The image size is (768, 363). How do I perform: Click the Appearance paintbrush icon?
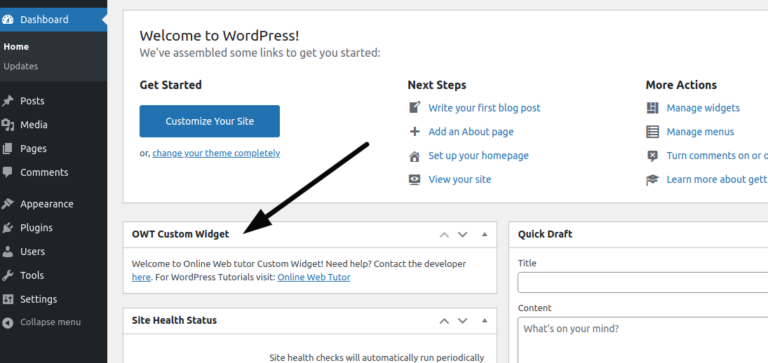(x=7, y=204)
